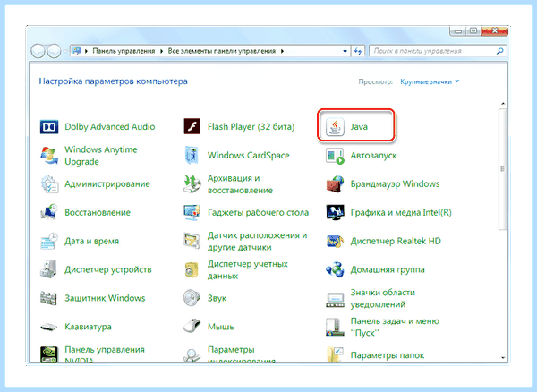Open the Брандмауэр Windows icon
The width and height of the screenshot is (537, 392).
pos(335,183)
